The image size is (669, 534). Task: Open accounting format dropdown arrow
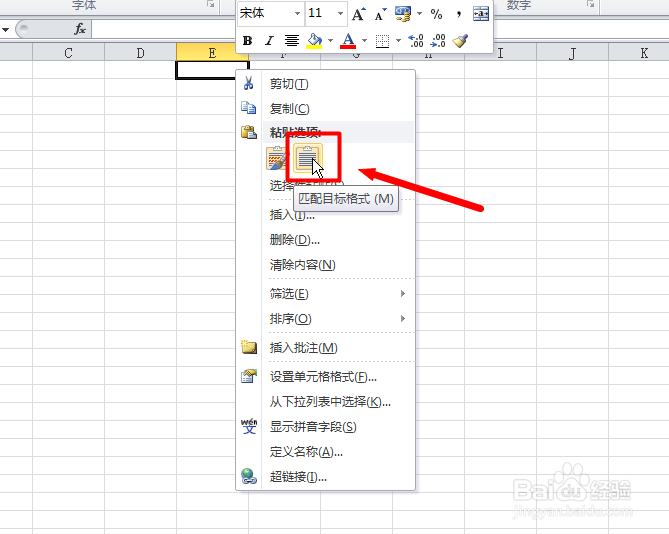tap(419, 14)
